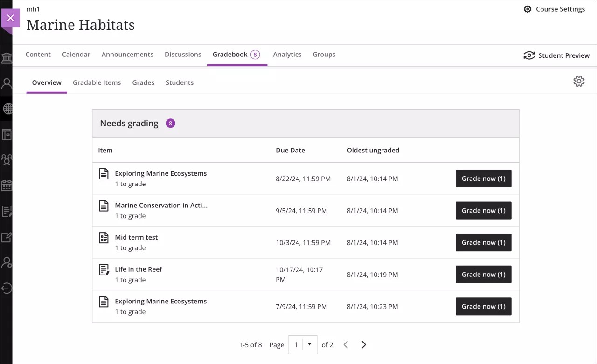Open the Activity Stream globe icon
This screenshot has width=597, height=364.
point(7,109)
